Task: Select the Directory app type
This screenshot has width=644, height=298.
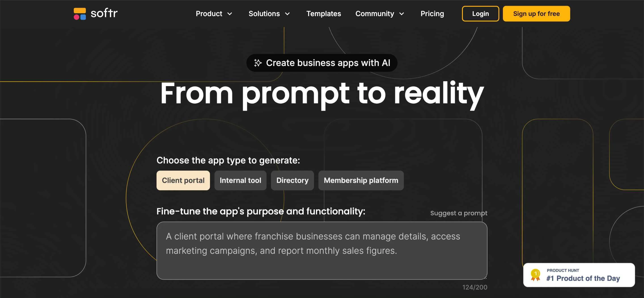Action: 292,180
